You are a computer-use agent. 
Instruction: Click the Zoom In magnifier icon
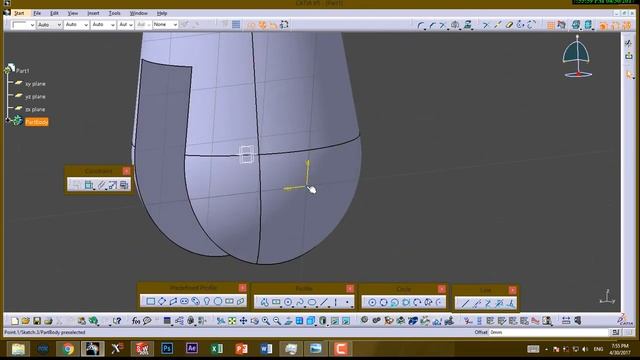(266, 321)
